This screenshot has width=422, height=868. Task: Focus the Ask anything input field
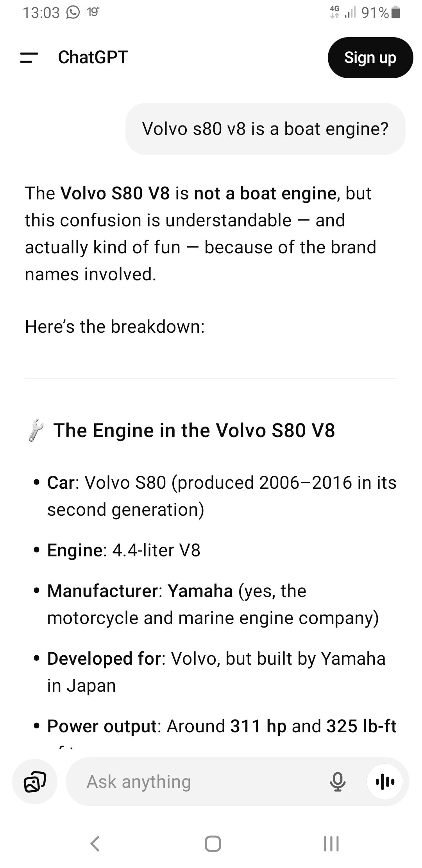point(195,782)
